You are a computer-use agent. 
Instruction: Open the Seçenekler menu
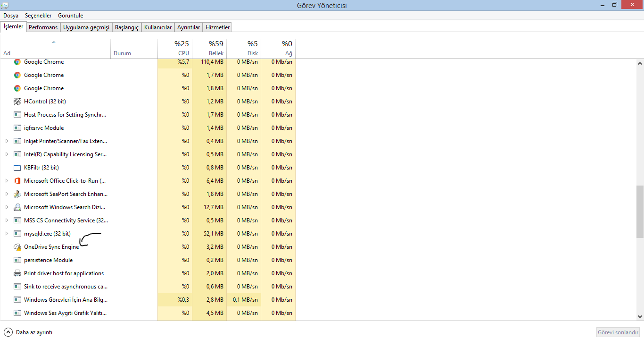coord(38,16)
